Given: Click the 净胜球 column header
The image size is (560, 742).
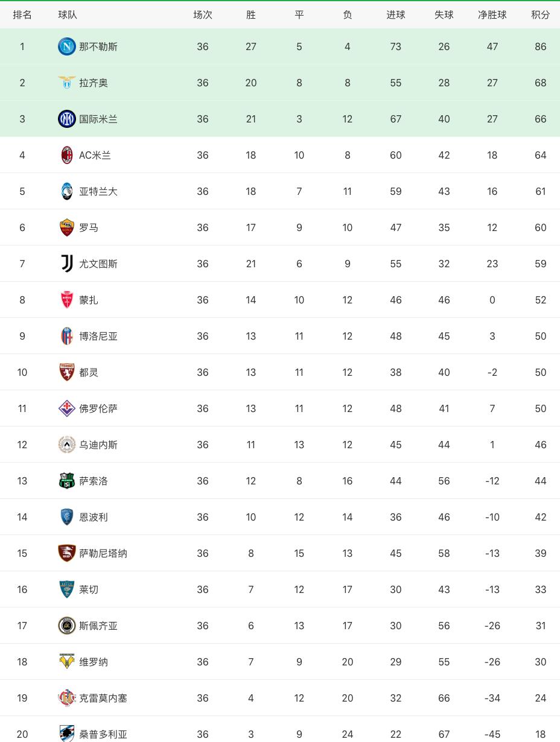Looking at the screenshot, I should tap(492, 14).
